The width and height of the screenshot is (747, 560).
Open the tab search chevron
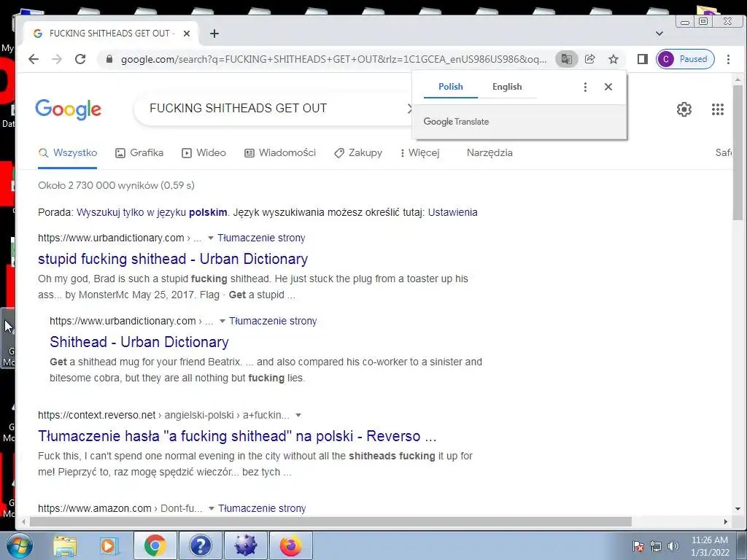(659, 34)
